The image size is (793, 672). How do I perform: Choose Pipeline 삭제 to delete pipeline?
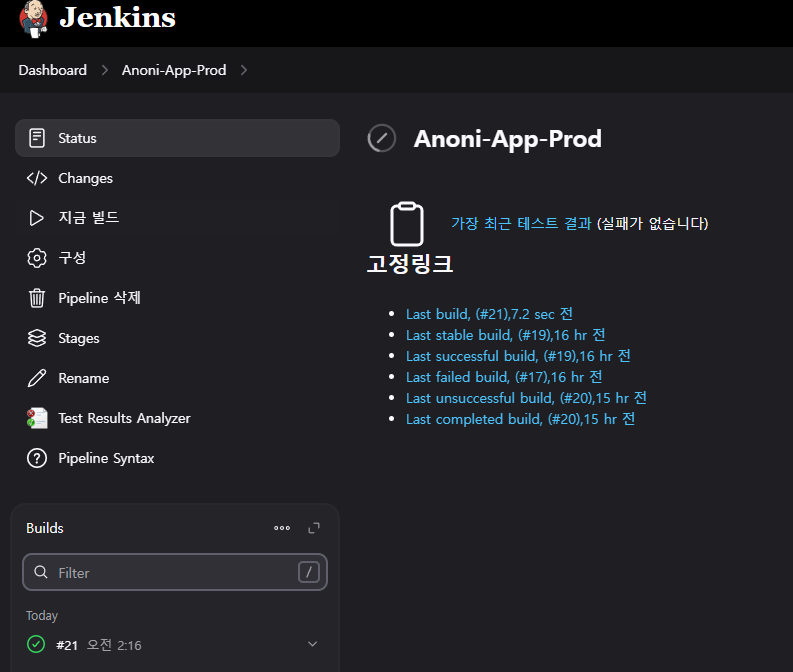pyautogui.click(x=178, y=298)
